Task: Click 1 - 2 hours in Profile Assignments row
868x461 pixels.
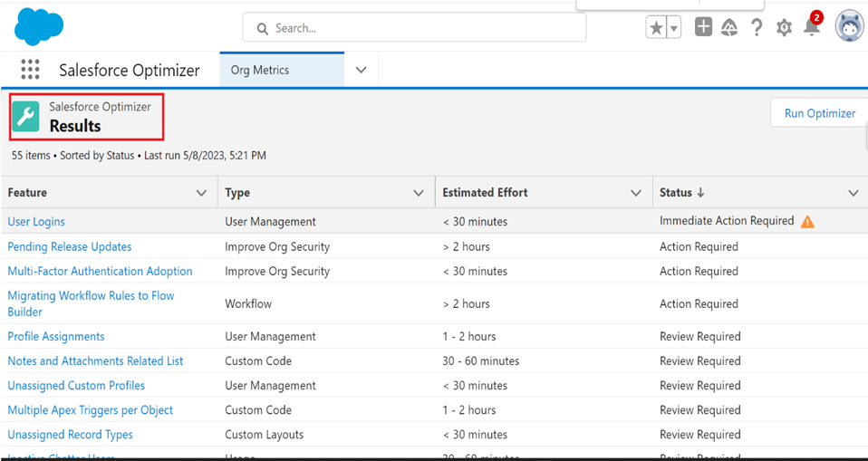Action: click(468, 337)
